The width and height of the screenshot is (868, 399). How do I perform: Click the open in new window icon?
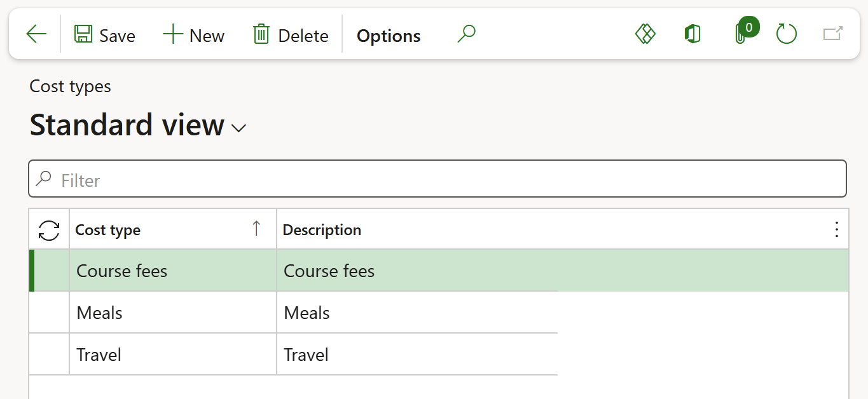[832, 34]
